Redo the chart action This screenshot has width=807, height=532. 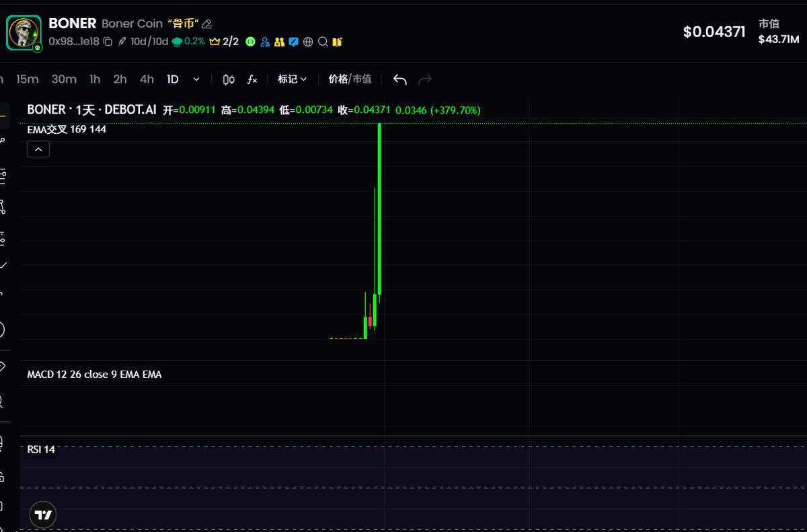coord(425,79)
